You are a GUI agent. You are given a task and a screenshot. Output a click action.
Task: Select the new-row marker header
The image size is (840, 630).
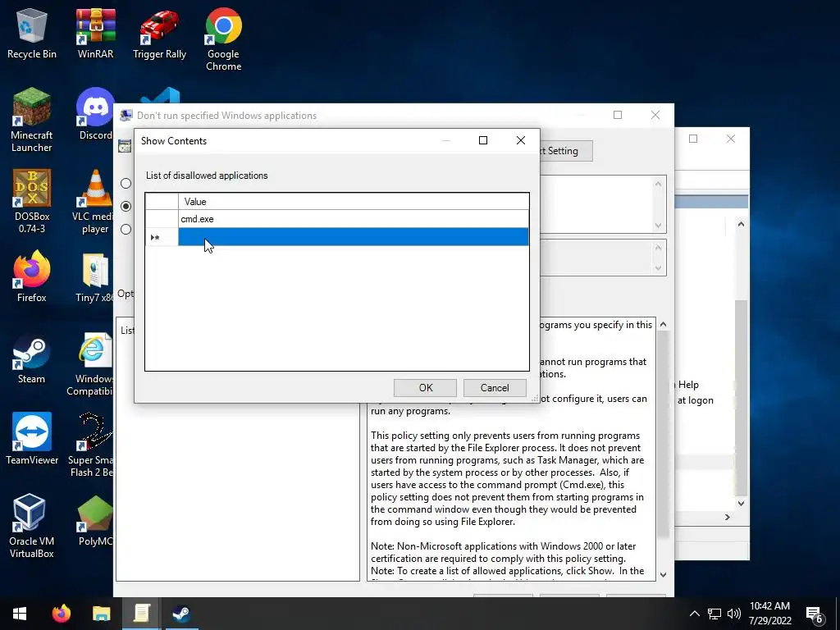tap(162, 237)
